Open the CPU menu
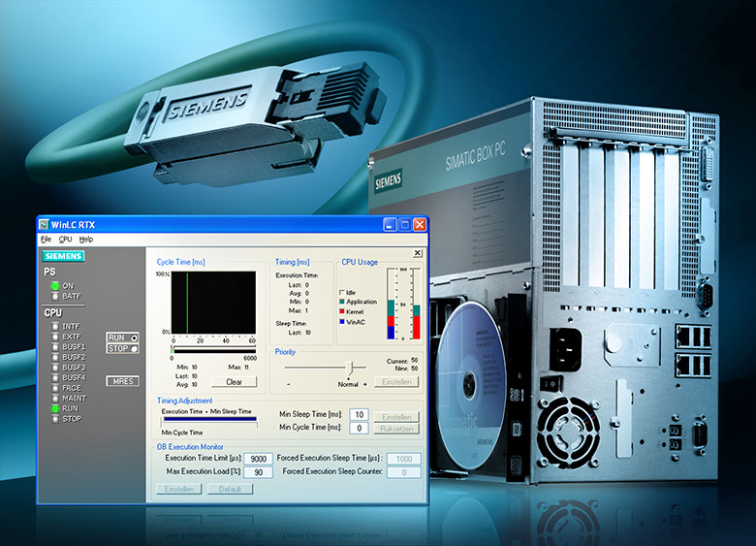The image size is (756, 546). click(65, 239)
